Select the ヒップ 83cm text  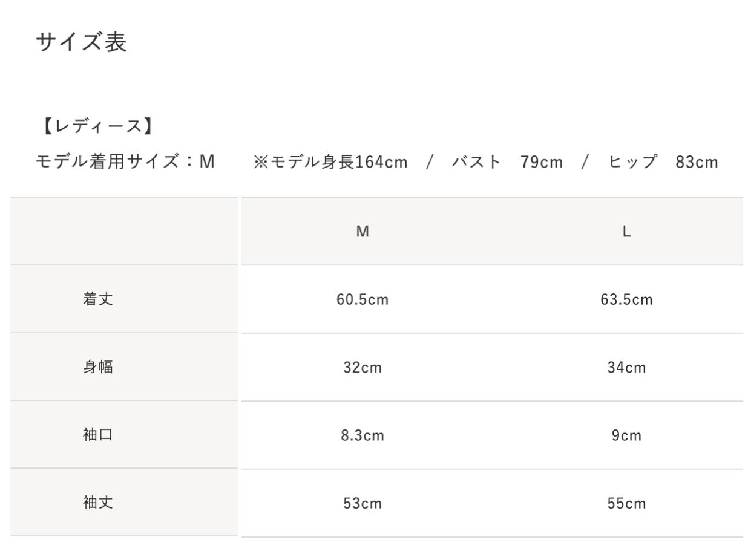coord(664,162)
